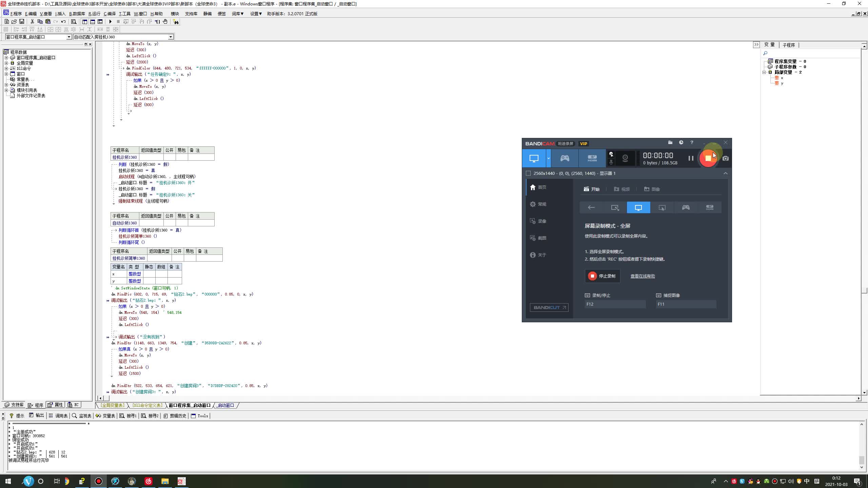
Task: Switch to the 全局变量表 bottom tab
Action: click(113, 405)
